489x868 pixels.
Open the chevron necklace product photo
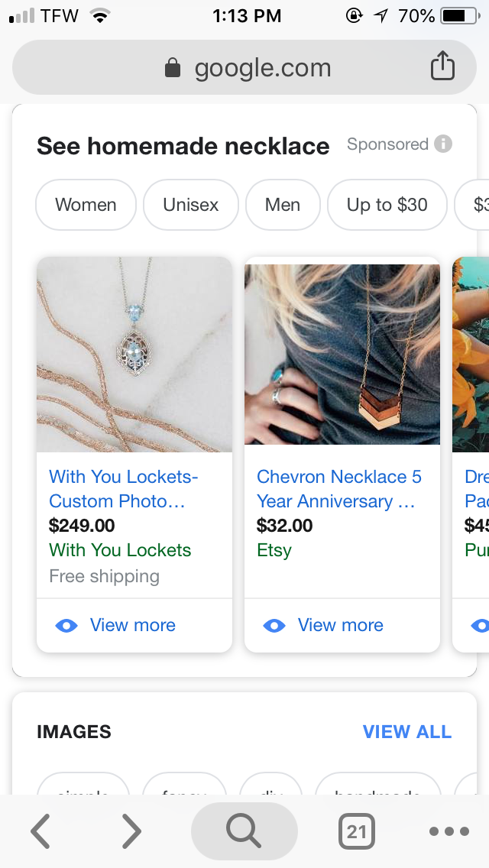tap(342, 355)
